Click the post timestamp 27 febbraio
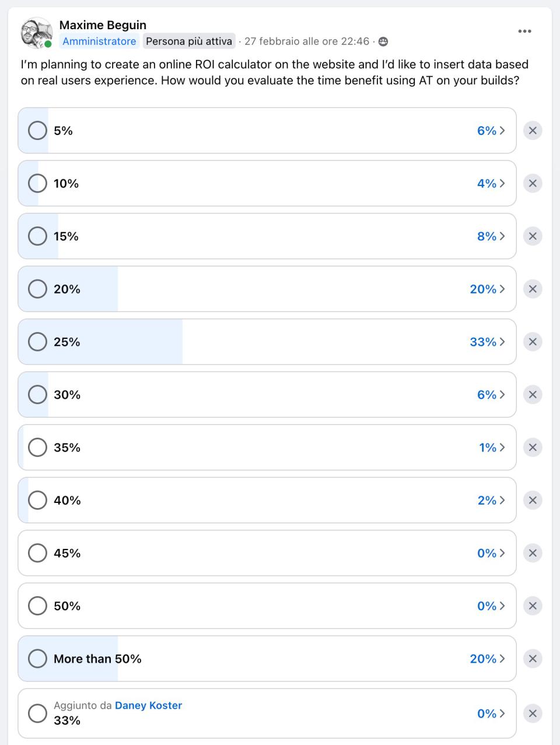Screen dimensions: 560x745 click(x=306, y=41)
